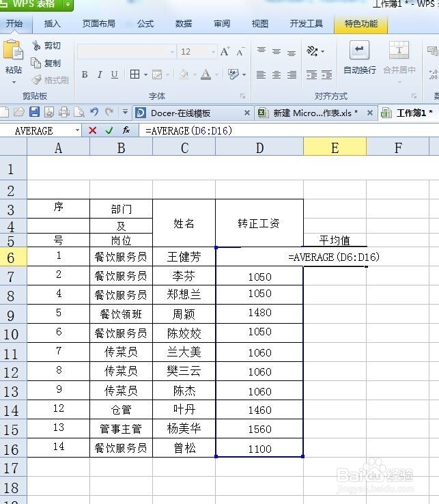The height and width of the screenshot is (504, 439).
Task: Expand the font color dropdown arrow
Action: pyautogui.click(x=217, y=75)
